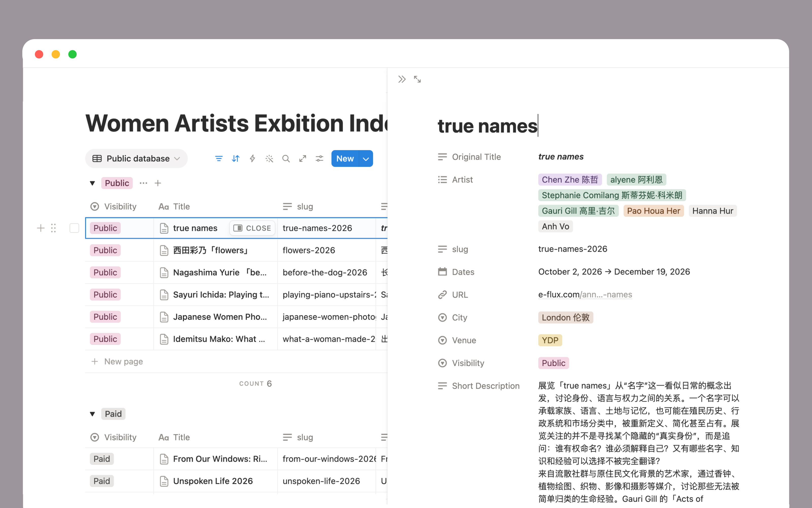Open page in full view diagonal arrows
The width and height of the screenshot is (812, 508).
tap(417, 79)
